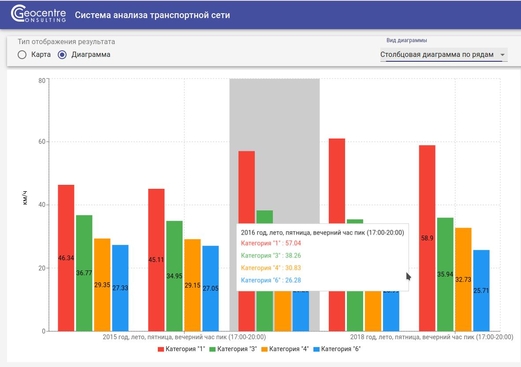This screenshot has height=367, width=521.
Task: Click the Тип отображения результата label
Action: point(66,42)
